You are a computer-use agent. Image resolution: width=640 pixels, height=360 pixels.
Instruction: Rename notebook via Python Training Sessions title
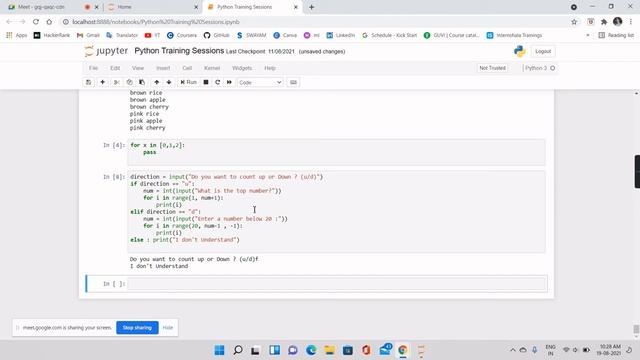pyautogui.click(x=179, y=51)
